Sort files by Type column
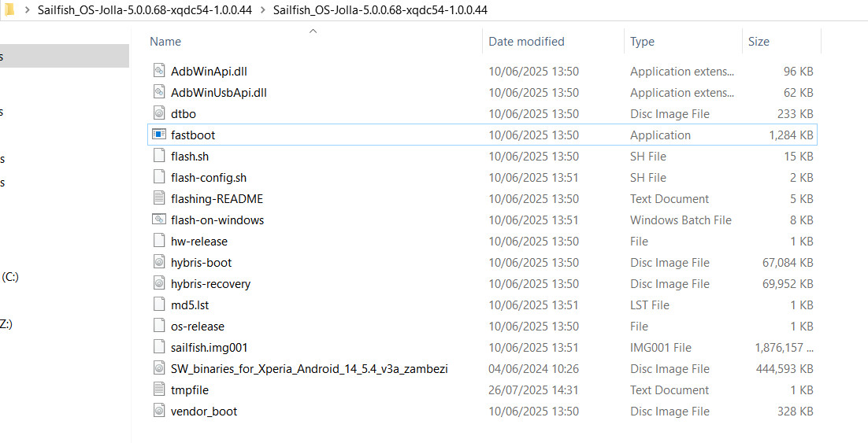 click(x=642, y=42)
